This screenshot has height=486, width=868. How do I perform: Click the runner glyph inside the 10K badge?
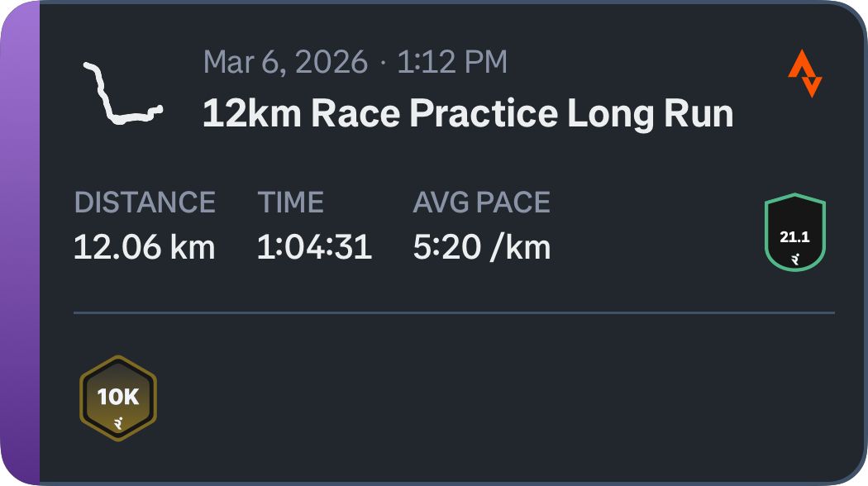click(x=118, y=424)
